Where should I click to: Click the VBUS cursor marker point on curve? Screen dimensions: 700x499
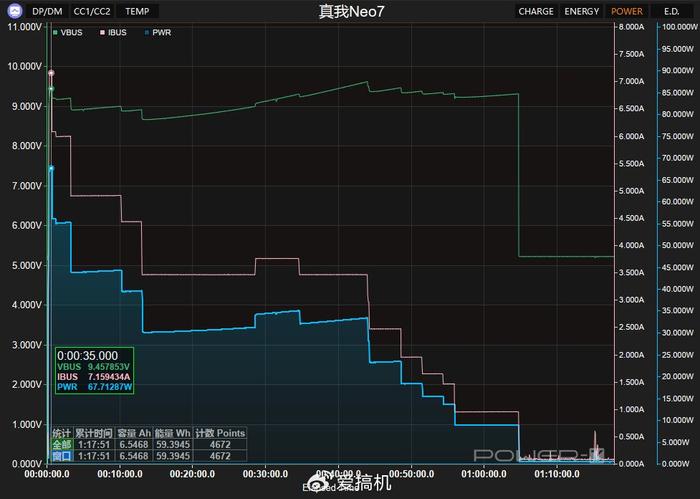[x=51, y=89]
